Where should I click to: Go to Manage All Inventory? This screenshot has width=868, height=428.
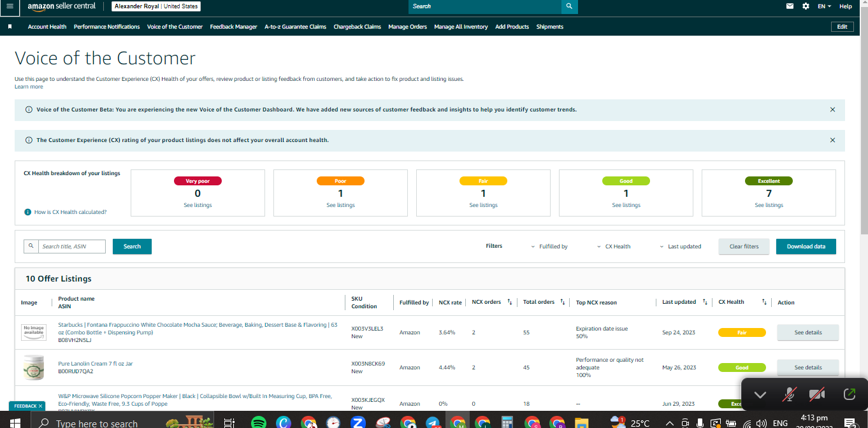tap(461, 27)
